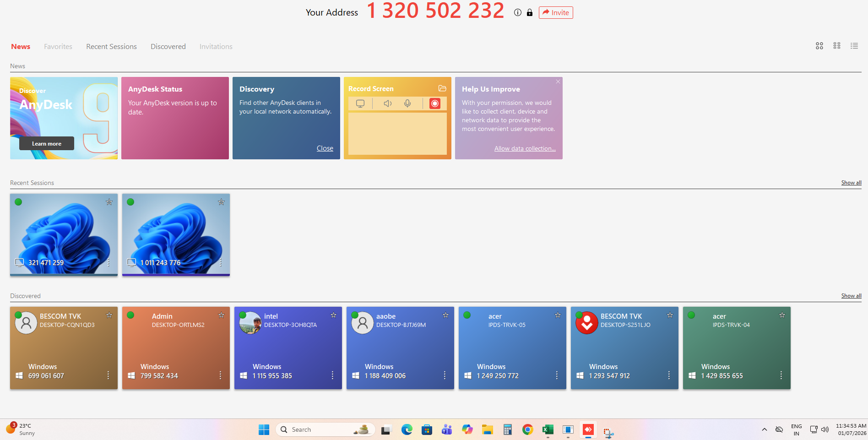Open Task View from the taskbar

(x=386, y=429)
